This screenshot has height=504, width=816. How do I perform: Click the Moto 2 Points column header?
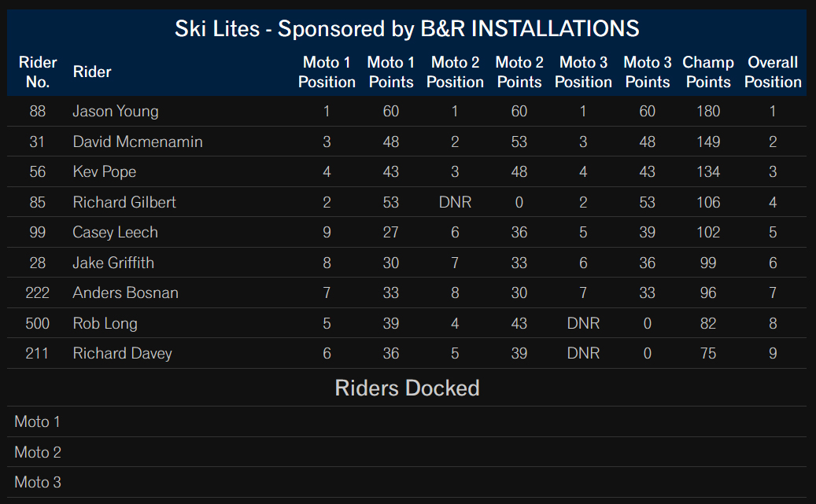(519, 72)
